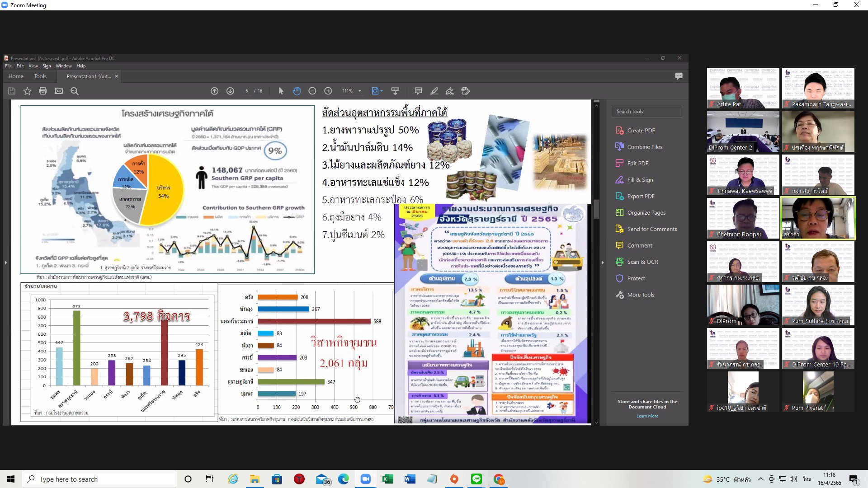Click the Search tools field
The height and width of the screenshot is (488, 868).
point(647,111)
